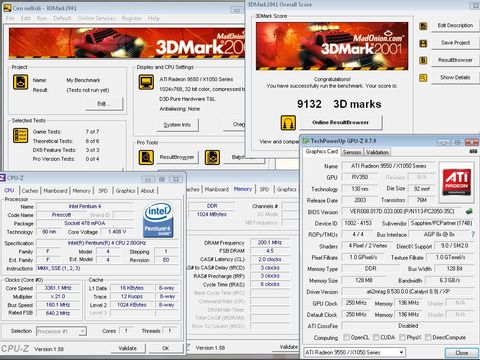Screen dimensions: 480x360
Task: Click the Edit... button under Project
Action: pyautogui.click(x=104, y=104)
